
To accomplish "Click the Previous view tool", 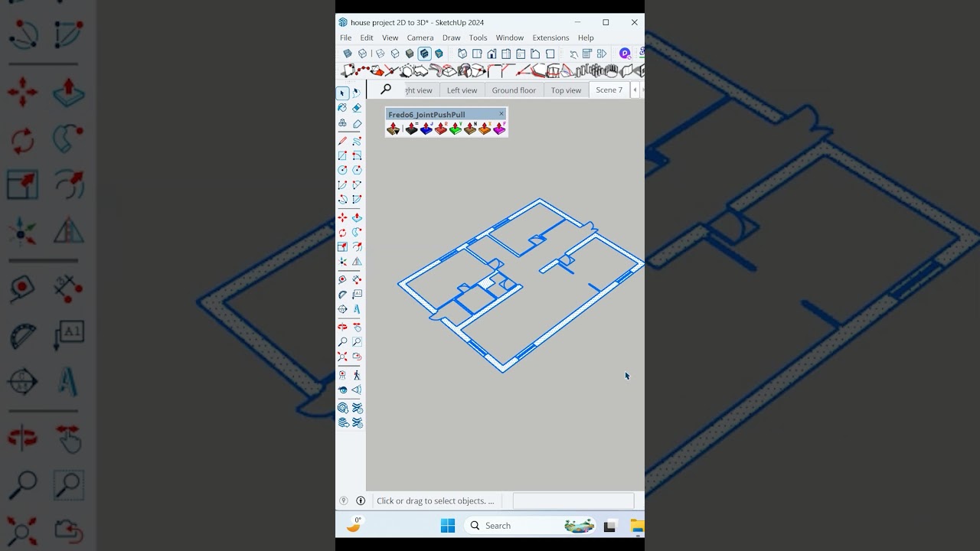I will [x=357, y=357].
